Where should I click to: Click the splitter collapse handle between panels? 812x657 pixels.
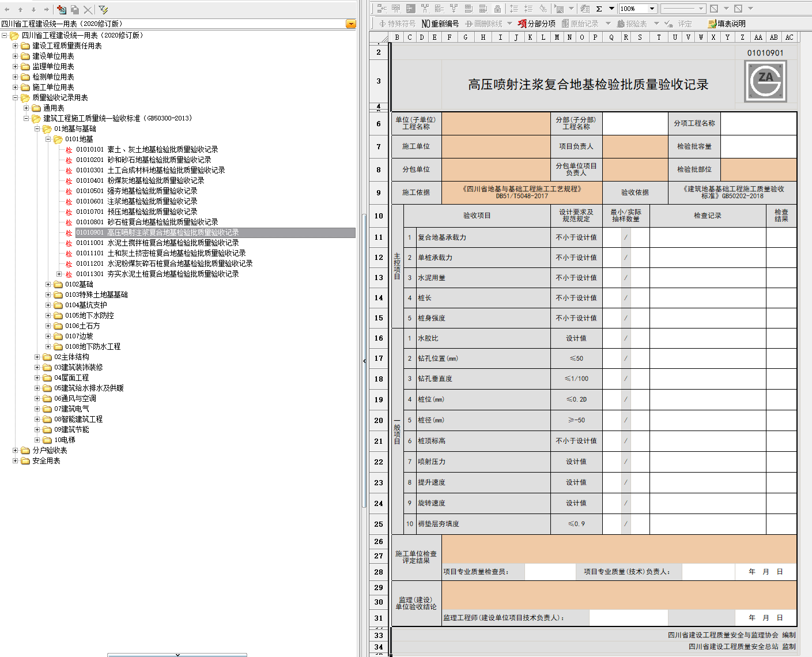pyautogui.click(x=364, y=361)
